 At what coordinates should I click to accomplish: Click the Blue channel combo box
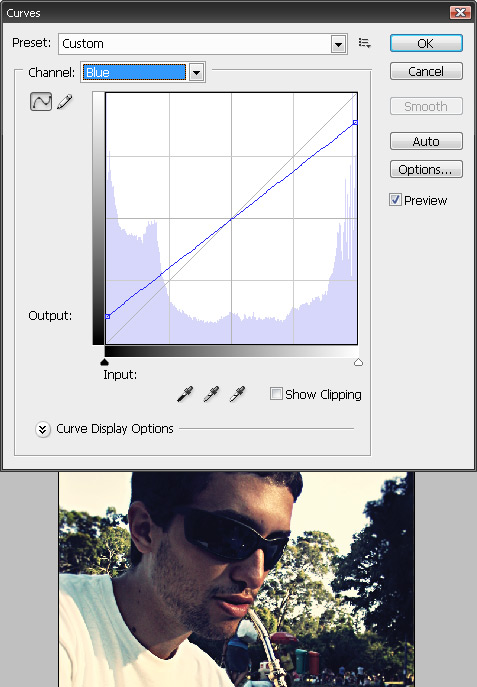click(143, 72)
